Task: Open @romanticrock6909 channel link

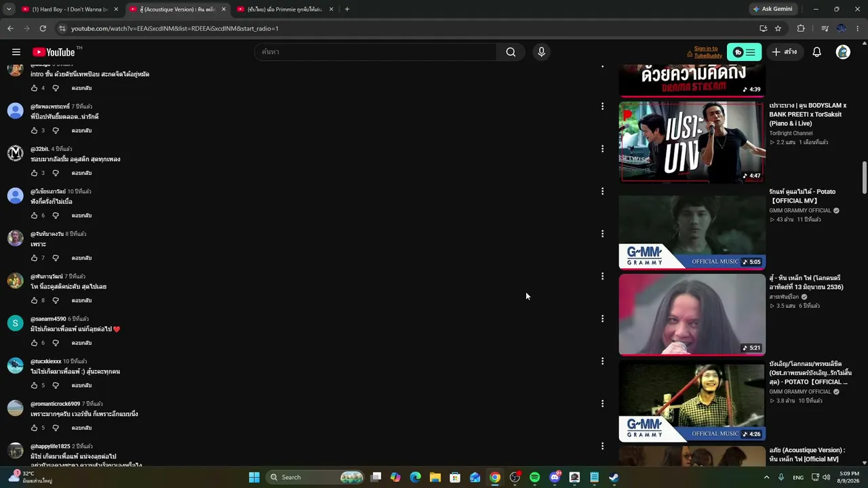Action: pyautogui.click(x=55, y=404)
